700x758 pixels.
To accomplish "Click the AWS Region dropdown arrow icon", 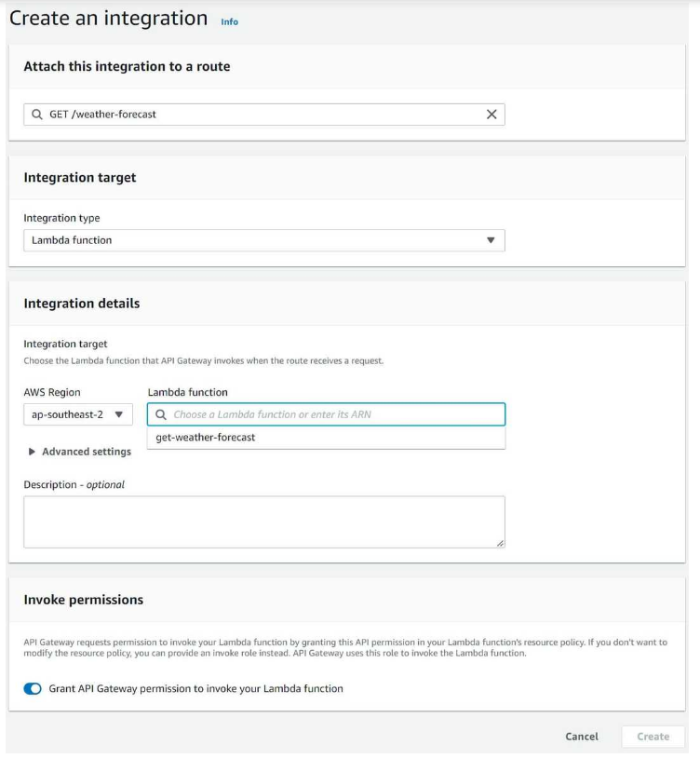I will click(119, 414).
